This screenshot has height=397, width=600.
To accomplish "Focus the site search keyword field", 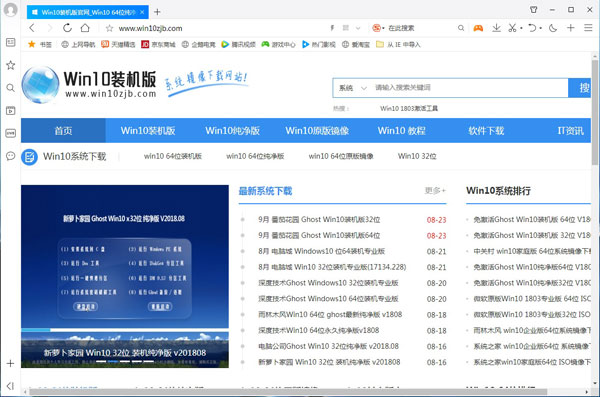I will click(x=469, y=88).
